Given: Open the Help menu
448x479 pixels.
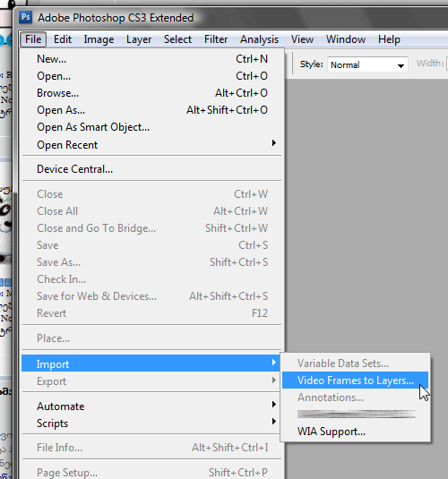Looking at the screenshot, I should (x=389, y=39).
